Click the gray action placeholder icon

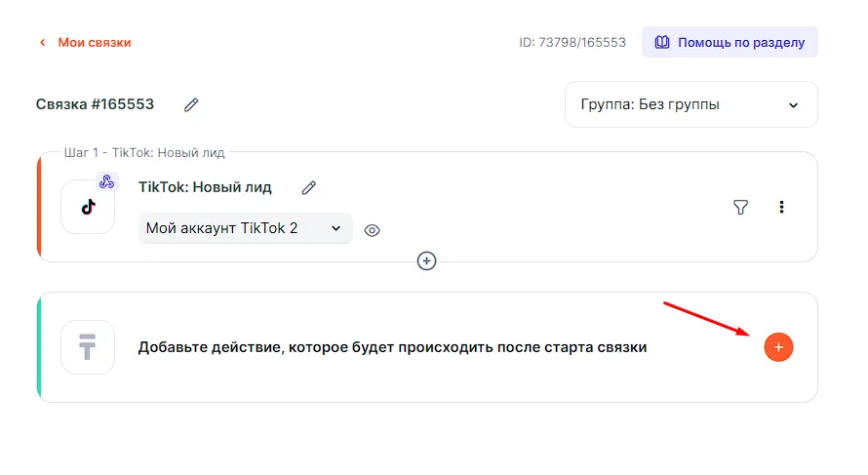88,347
